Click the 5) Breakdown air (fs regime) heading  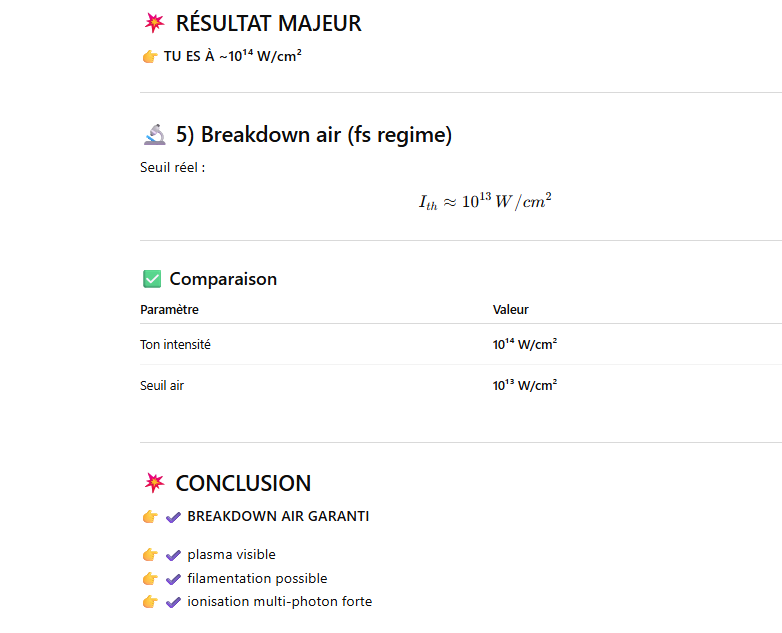[314, 135]
